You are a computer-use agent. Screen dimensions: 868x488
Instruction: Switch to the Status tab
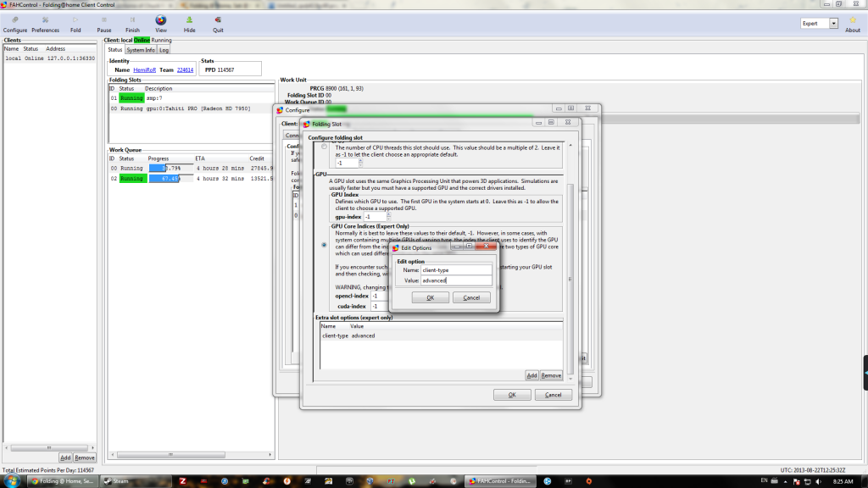pos(114,50)
